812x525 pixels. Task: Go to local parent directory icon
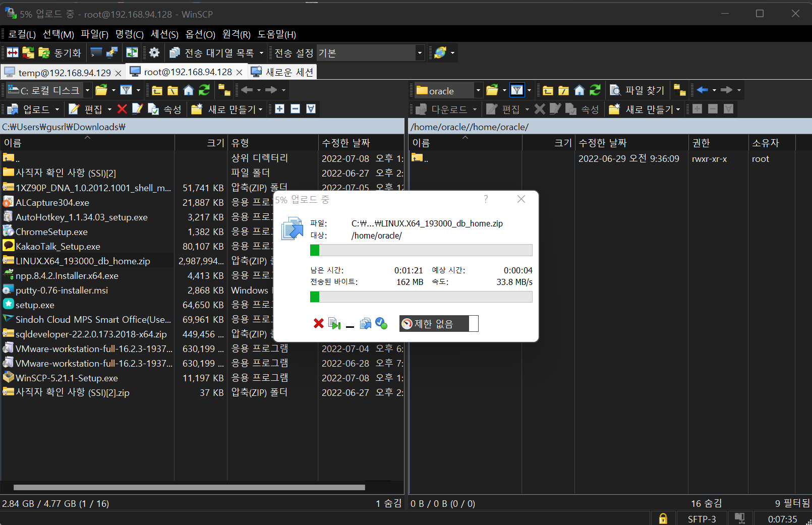click(157, 90)
